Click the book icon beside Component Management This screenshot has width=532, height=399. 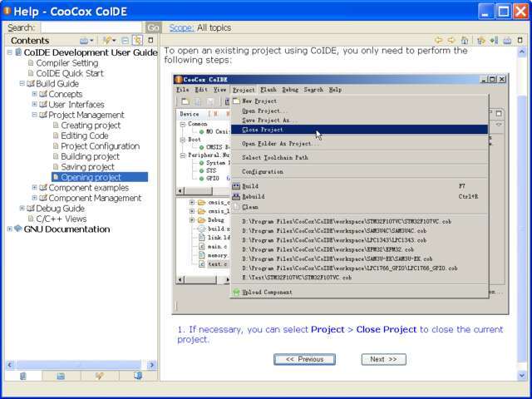click(x=43, y=198)
